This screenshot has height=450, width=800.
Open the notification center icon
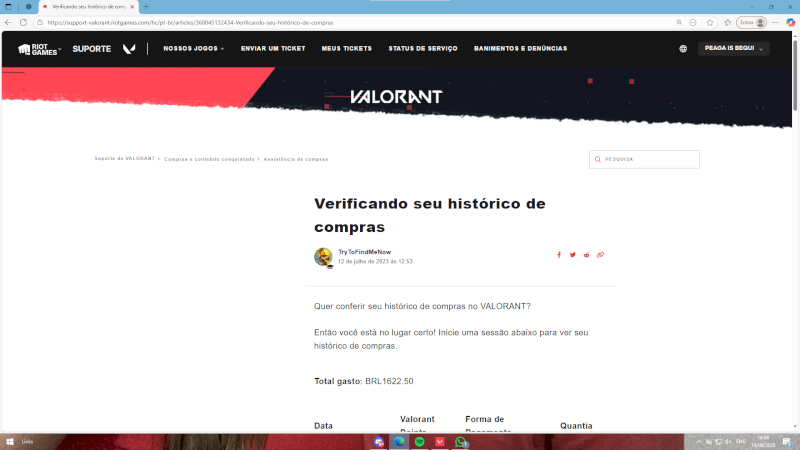787,442
